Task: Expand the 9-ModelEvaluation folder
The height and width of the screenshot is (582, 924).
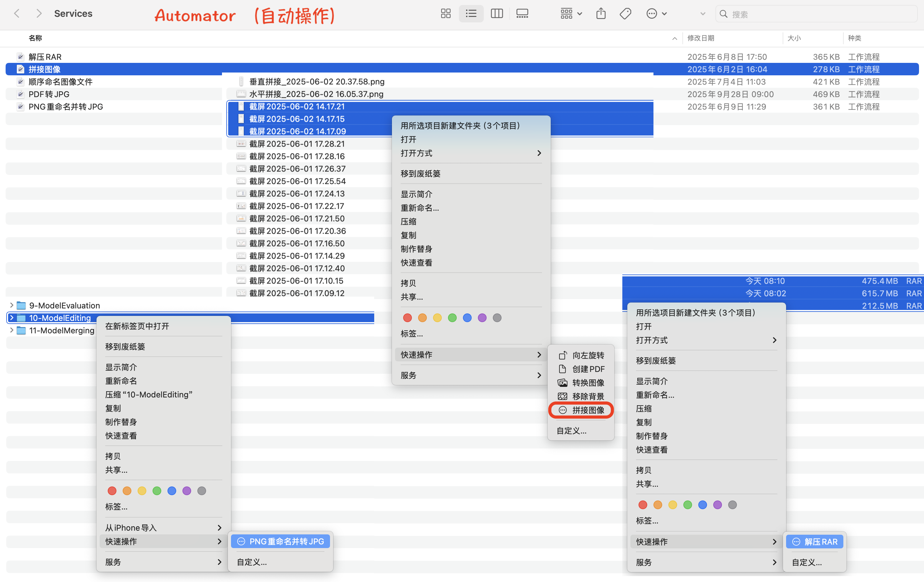Action: [x=12, y=305]
